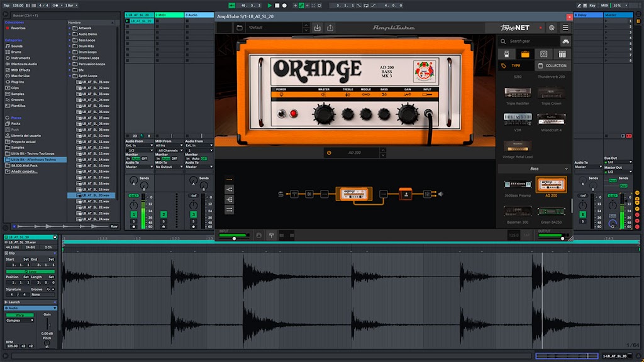The image size is (644, 362).
Task: Click the tuner block in signal chain
Action: pyautogui.click(x=294, y=194)
